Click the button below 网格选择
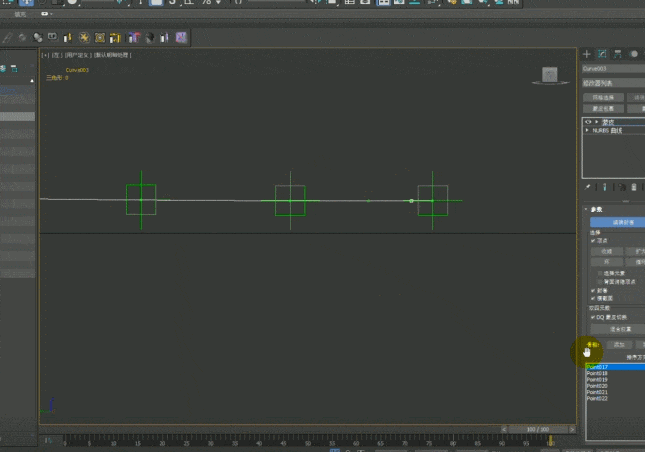 pos(603,109)
